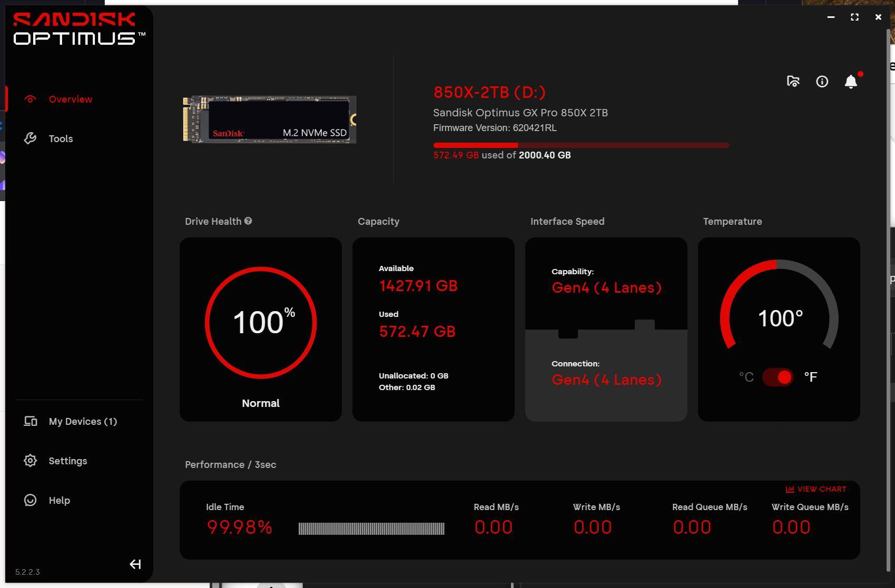This screenshot has height=588, width=895.
Task: Click the version number 5.2.2.3
Action: [27, 572]
